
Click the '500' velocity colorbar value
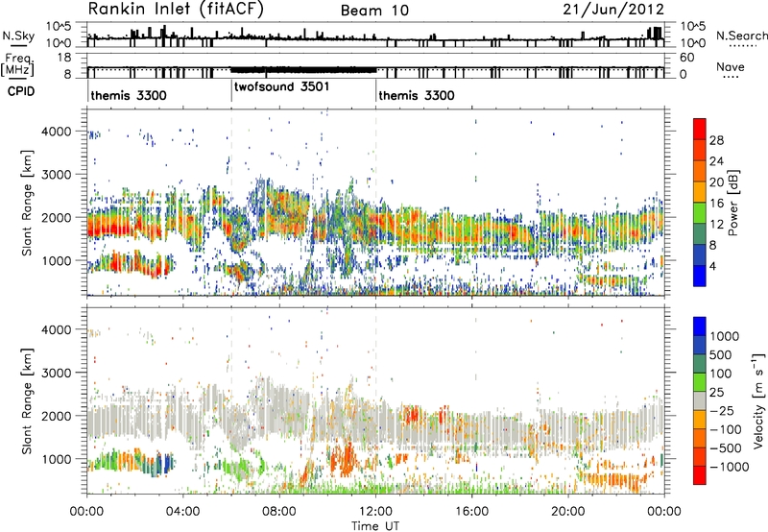(723, 354)
